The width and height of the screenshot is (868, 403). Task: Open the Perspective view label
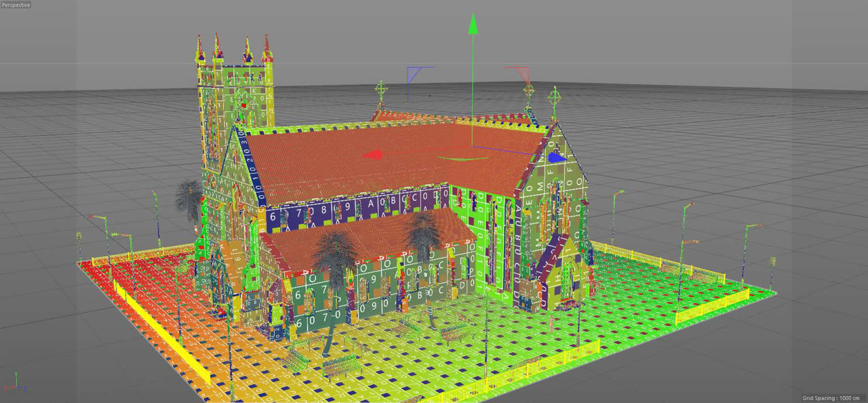(x=16, y=5)
